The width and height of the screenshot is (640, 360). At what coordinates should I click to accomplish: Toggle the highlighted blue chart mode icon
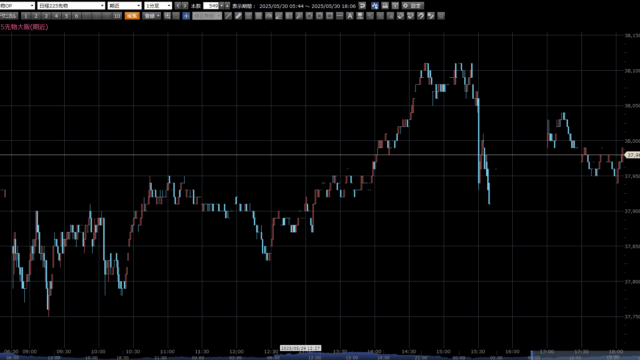pos(375,6)
